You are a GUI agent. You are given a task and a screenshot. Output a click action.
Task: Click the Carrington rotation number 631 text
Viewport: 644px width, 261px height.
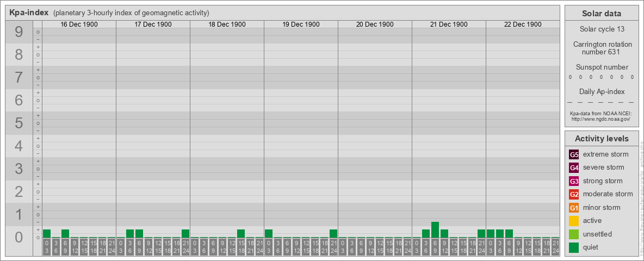[602, 48]
